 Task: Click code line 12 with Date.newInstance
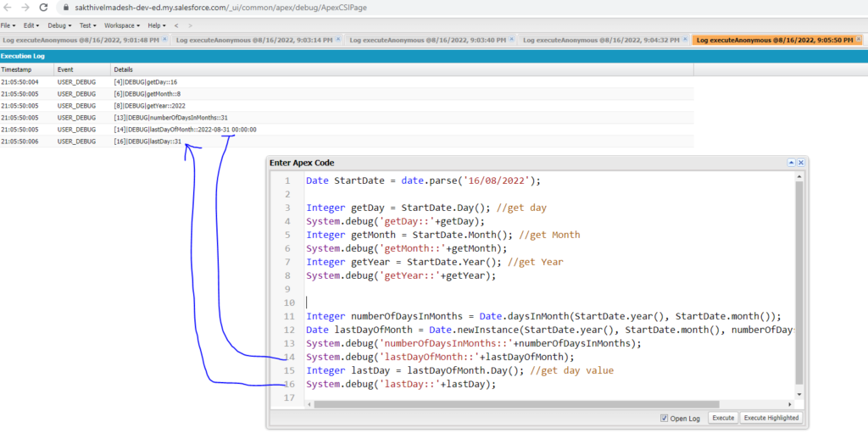(549, 330)
